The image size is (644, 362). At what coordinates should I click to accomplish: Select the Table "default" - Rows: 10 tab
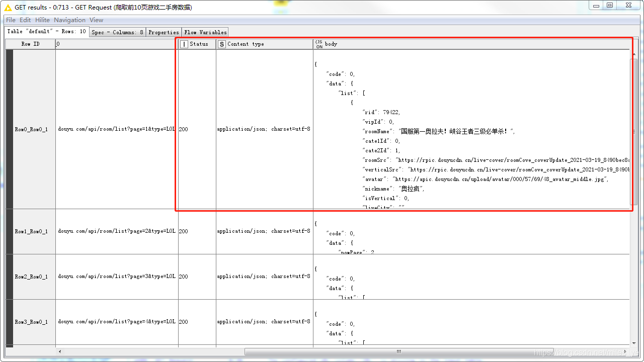pos(47,31)
